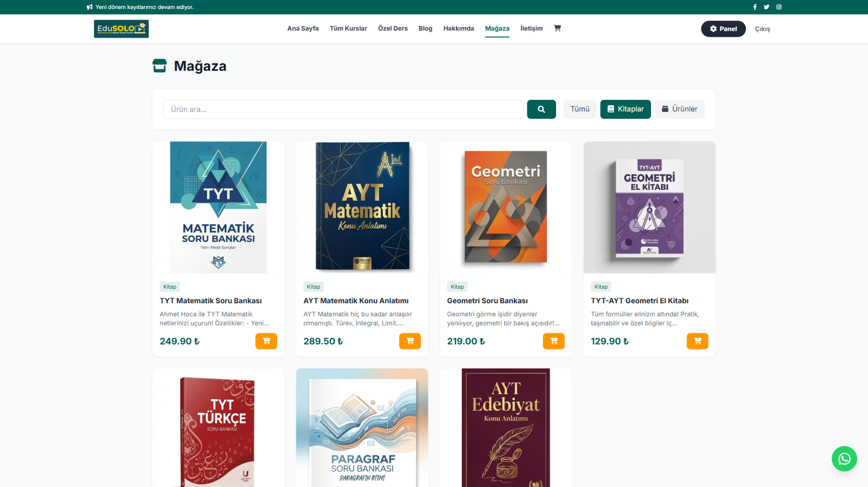Add Geometri Soru Bankası to cart
The height and width of the screenshot is (487, 868).
click(553, 341)
